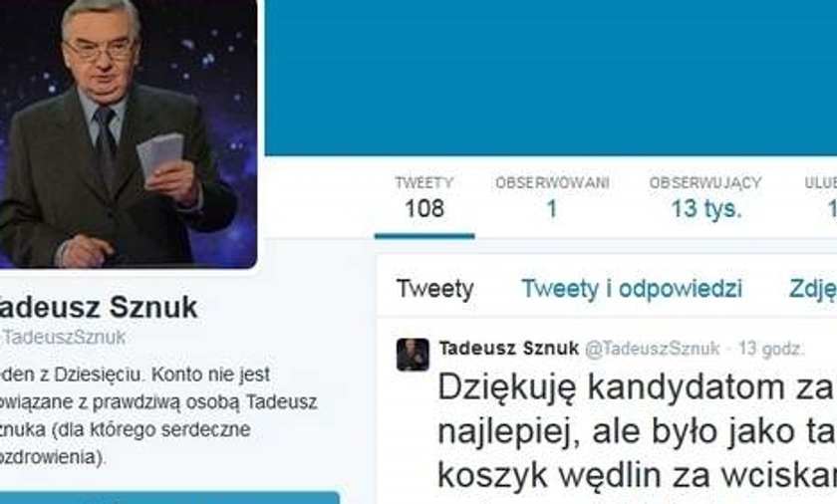
Task: Click the blue header banner
Action: pos(551,78)
